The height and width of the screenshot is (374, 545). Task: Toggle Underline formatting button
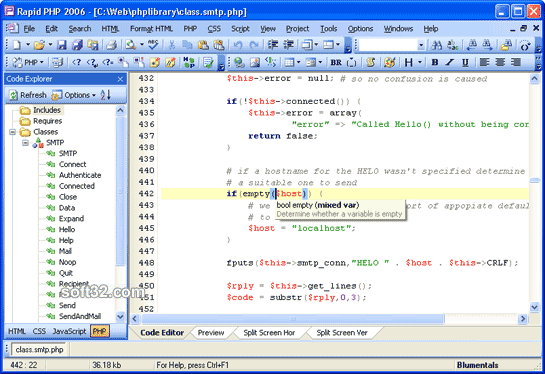click(x=465, y=63)
